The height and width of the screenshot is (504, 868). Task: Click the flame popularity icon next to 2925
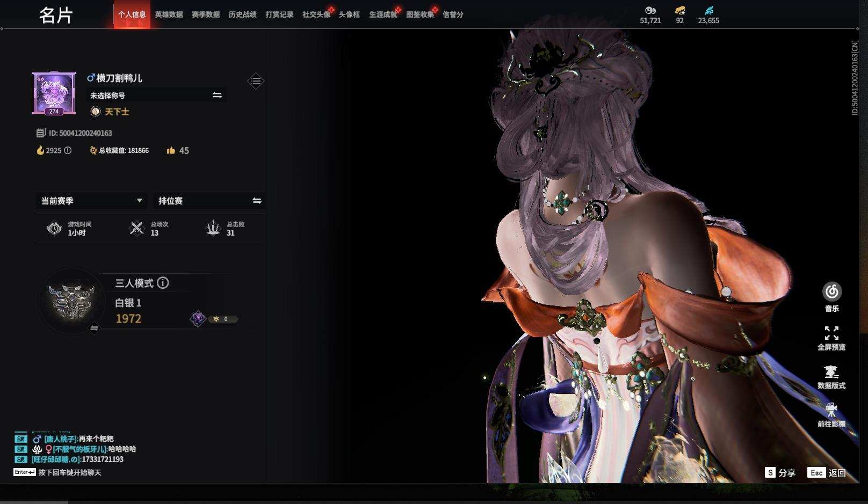[x=40, y=150]
